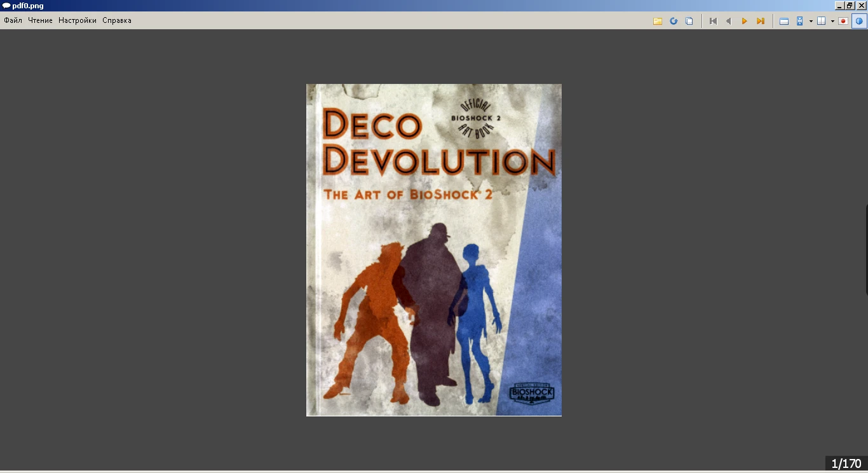The width and height of the screenshot is (868, 473).
Task: Open the page-layout dropdown arrow
Action: [x=832, y=20]
